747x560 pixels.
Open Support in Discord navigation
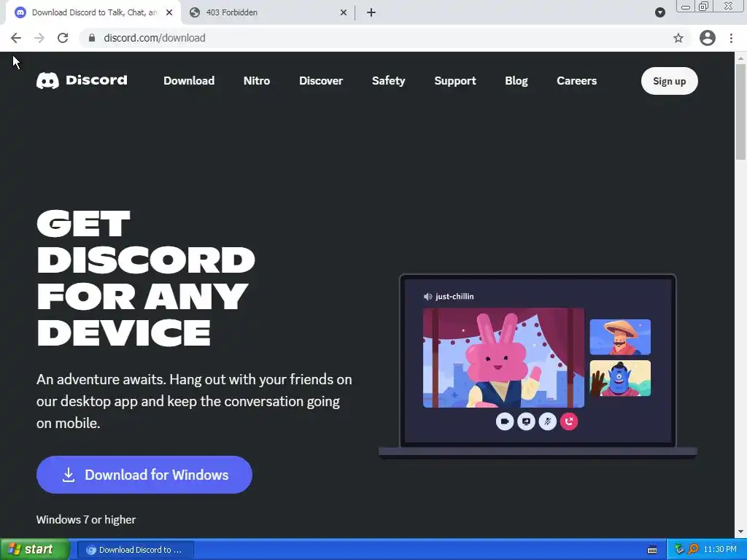[455, 81]
